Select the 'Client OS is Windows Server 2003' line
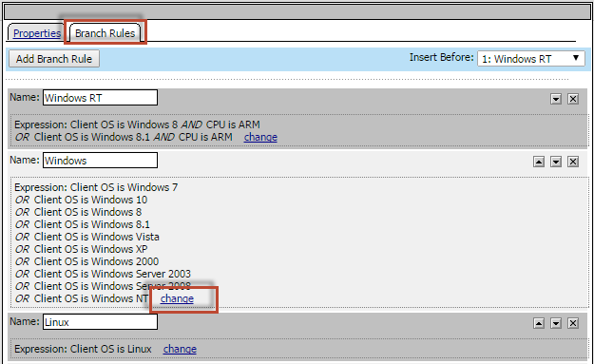 pyautogui.click(x=112, y=274)
